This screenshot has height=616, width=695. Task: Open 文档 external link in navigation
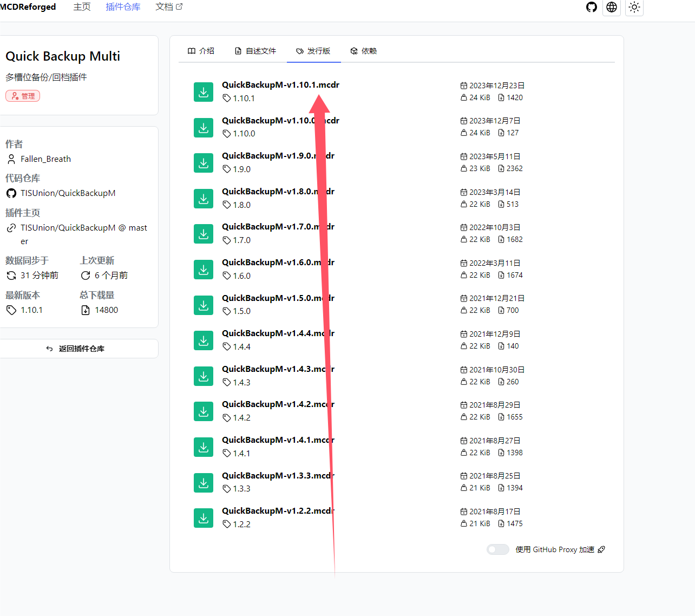(x=169, y=7)
